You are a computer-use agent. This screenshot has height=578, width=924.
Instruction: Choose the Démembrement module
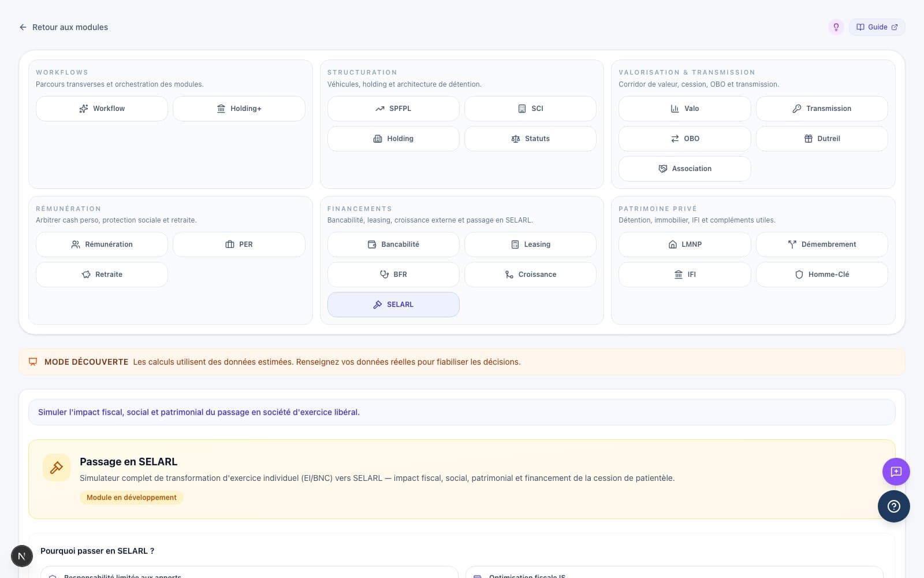pos(821,244)
